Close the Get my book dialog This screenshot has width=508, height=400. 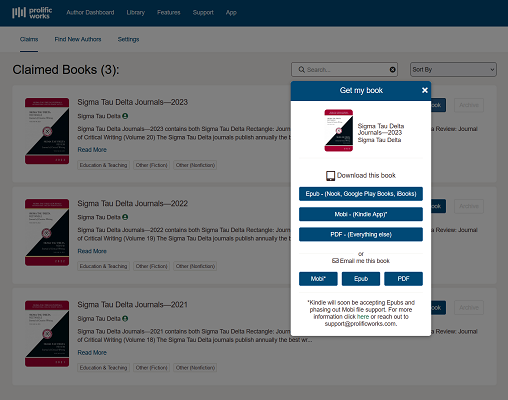click(425, 90)
